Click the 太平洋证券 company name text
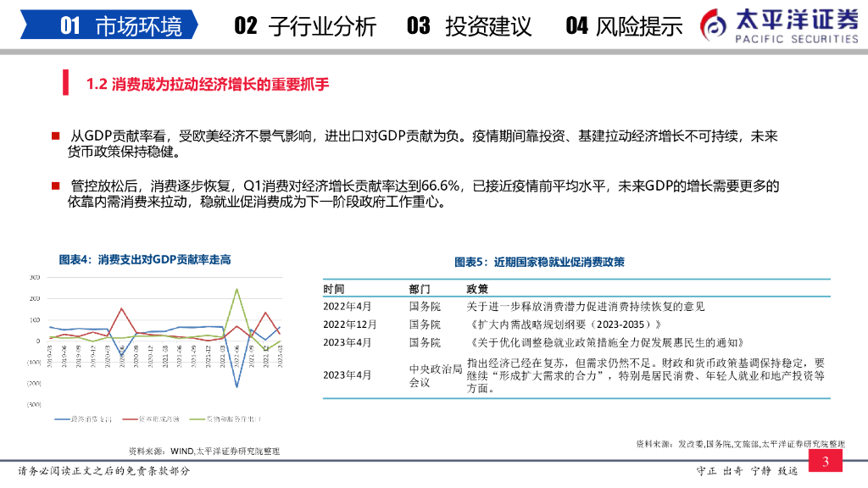 (x=797, y=20)
